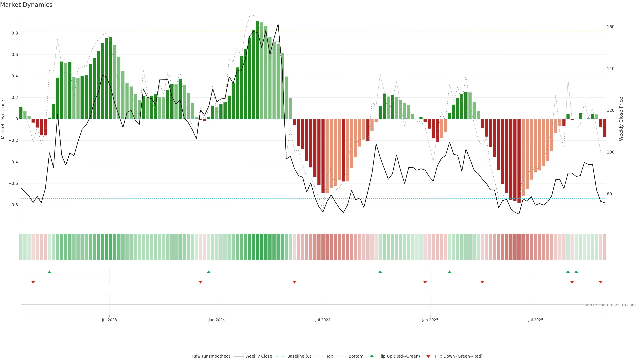Toggle the Baseline (0) legend entry
Screen dimensions: 644x362
pyautogui.click(x=299, y=356)
